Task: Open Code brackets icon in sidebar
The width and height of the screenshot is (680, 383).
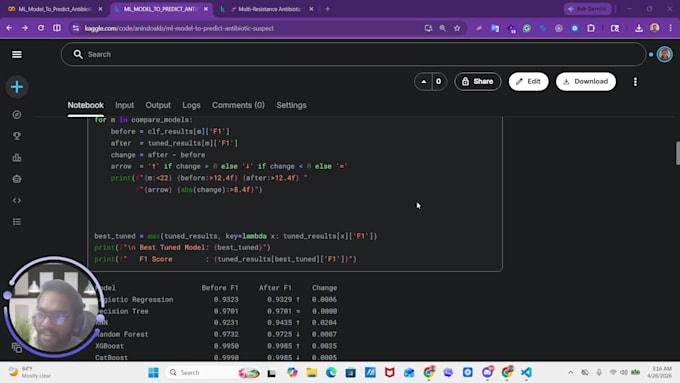Action: pyautogui.click(x=17, y=200)
